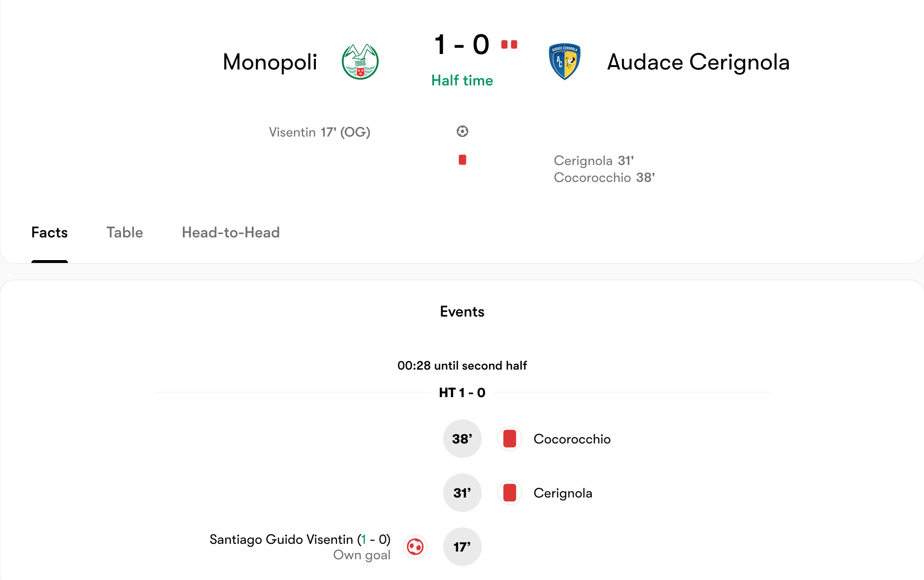
Task: Click the red card icon beside Cerignola event
Action: [x=510, y=493]
